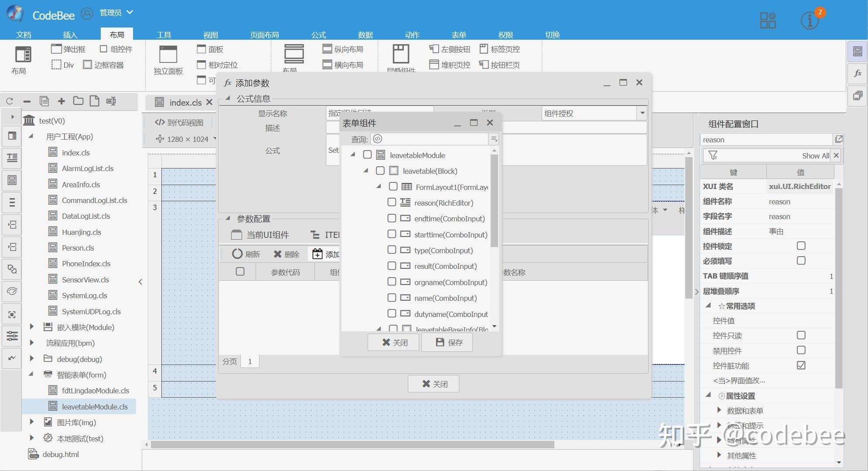868x471 pixels.
Task: Click the 保存 button in 表单组件 dialog
Action: click(x=448, y=342)
